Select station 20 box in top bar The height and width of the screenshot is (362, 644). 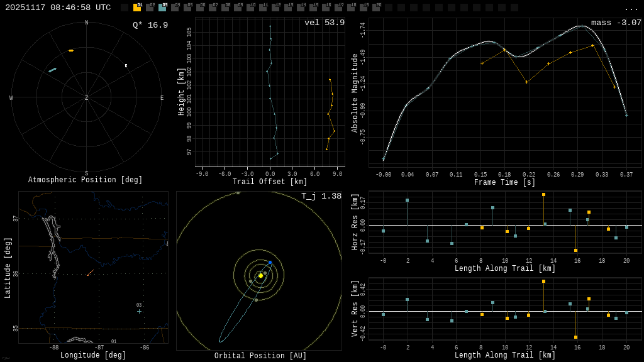[376, 8]
